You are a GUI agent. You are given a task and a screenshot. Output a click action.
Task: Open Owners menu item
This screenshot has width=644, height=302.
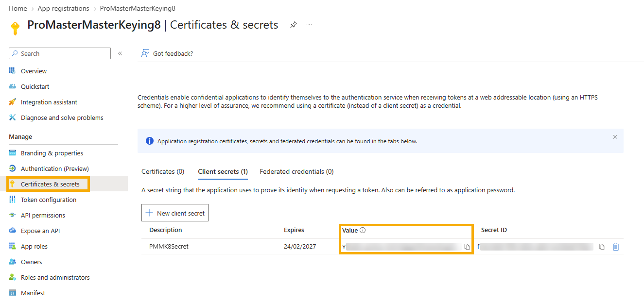(32, 262)
